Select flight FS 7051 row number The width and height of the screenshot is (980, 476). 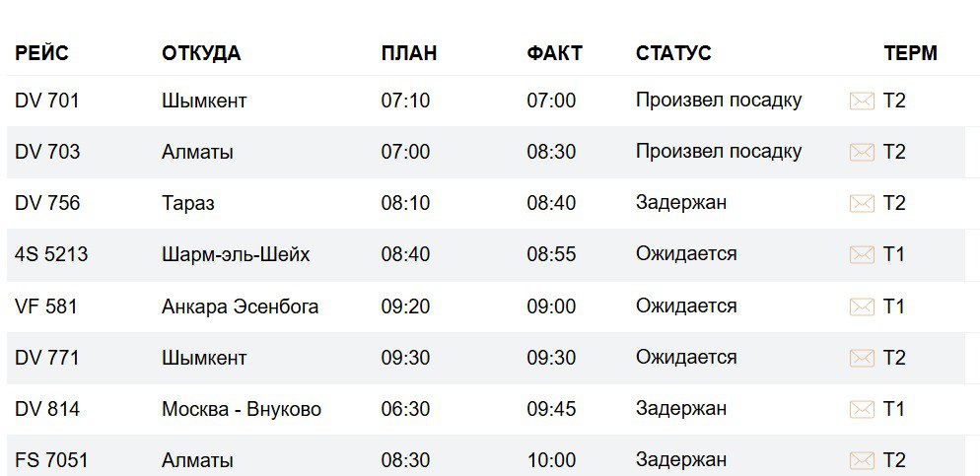click(x=50, y=460)
